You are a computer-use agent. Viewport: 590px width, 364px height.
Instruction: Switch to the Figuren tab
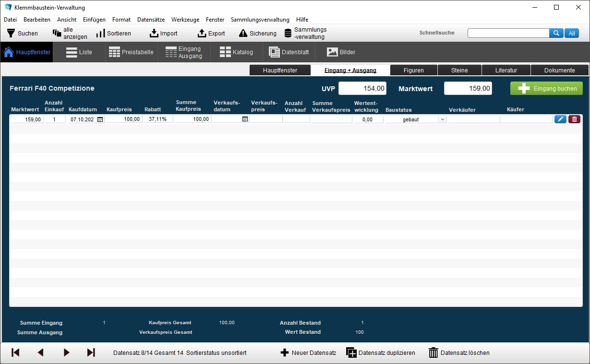tap(413, 70)
